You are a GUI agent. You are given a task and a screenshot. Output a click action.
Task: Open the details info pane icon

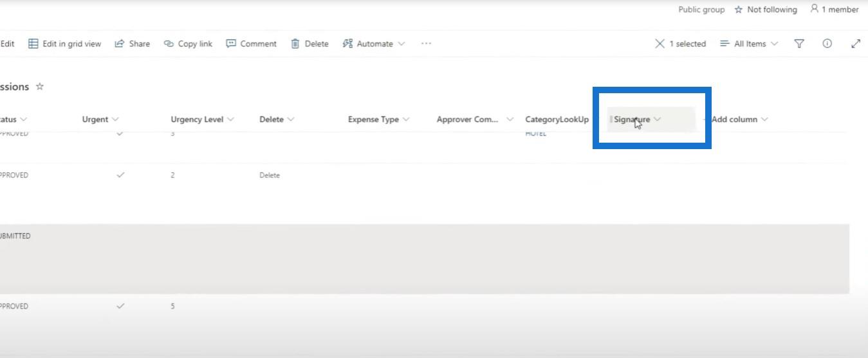click(x=827, y=44)
